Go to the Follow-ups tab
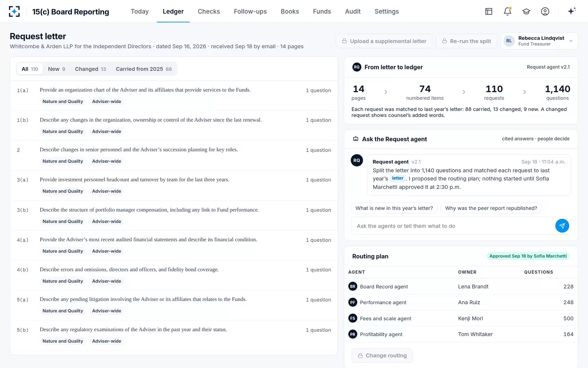Viewport: 588px width, 368px height. 250,11
